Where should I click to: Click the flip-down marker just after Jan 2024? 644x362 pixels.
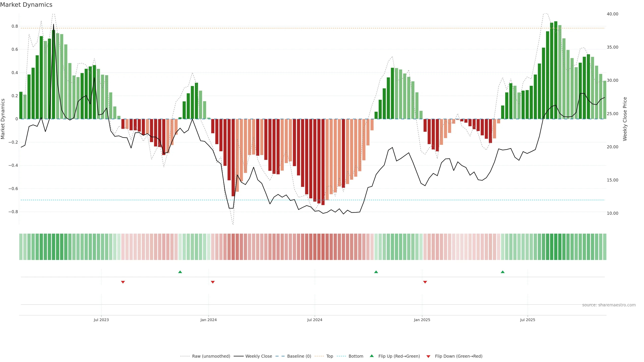(x=213, y=282)
